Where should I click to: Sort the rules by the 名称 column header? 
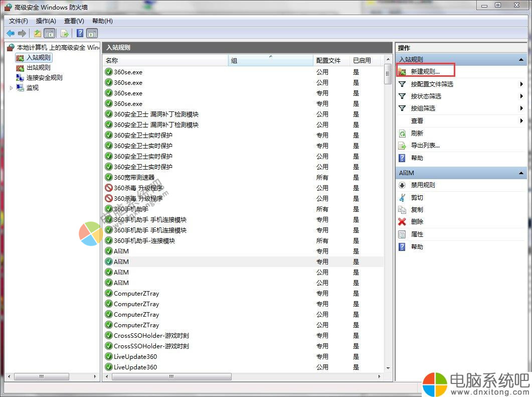coord(165,60)
